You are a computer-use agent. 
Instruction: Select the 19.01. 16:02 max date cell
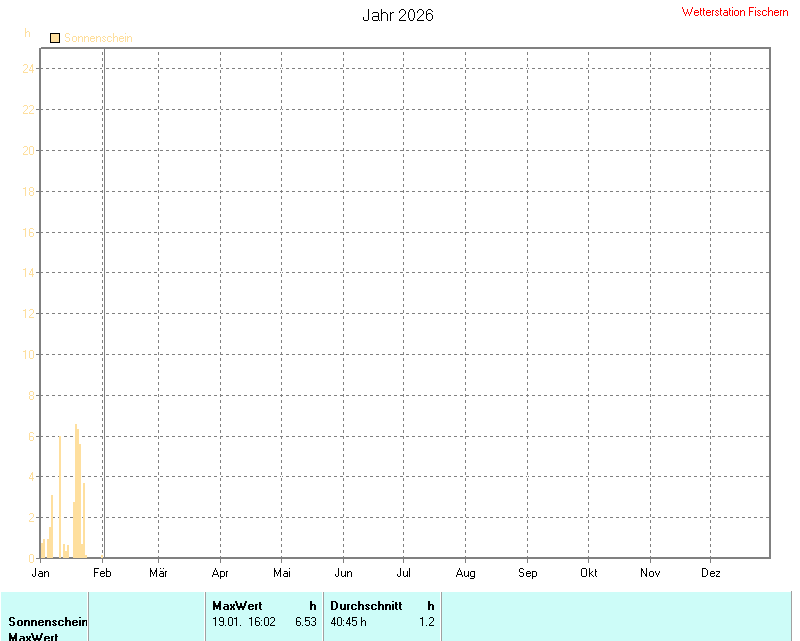(244, 621)
